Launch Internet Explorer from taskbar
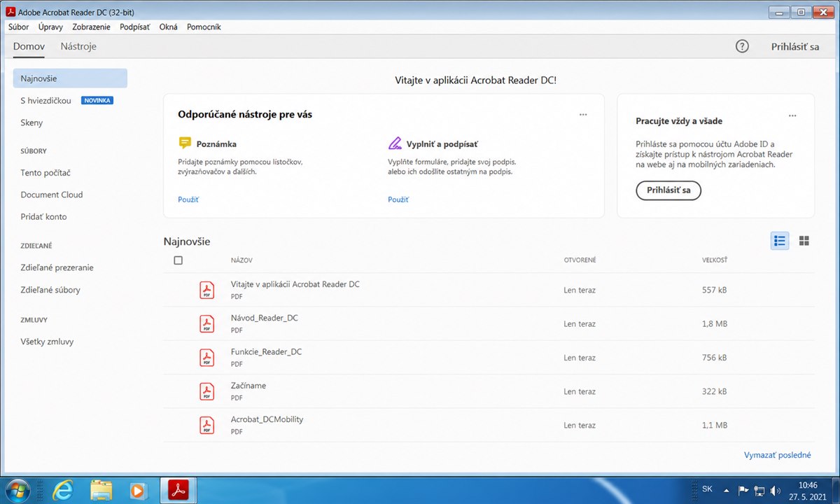 click(62, 490)
